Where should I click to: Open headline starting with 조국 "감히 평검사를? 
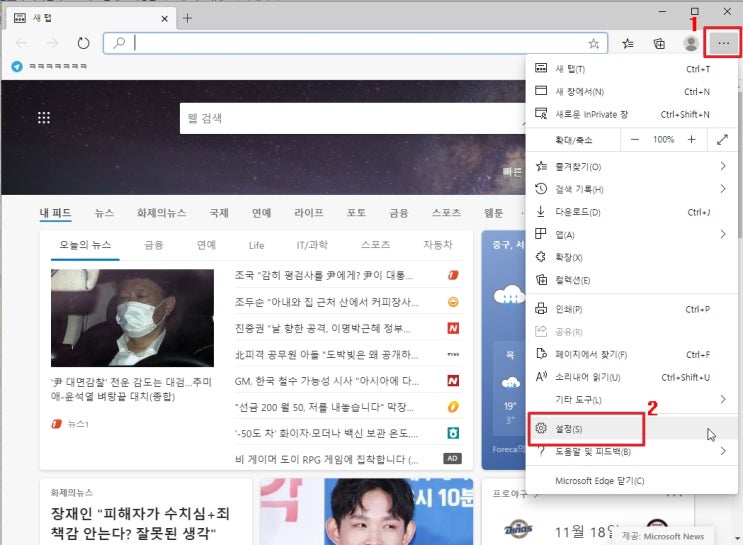[324, 275]
